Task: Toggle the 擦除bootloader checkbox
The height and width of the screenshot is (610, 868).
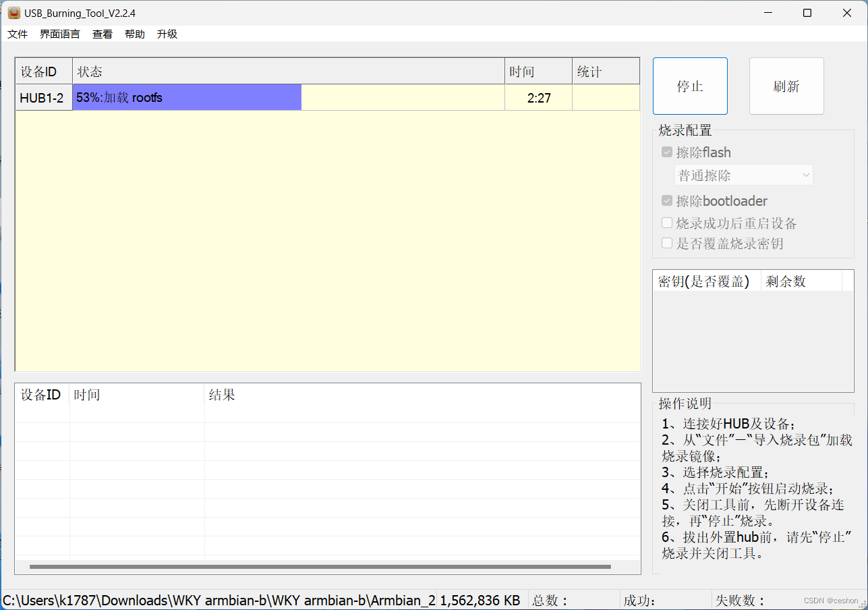Action: pos(666,200)
